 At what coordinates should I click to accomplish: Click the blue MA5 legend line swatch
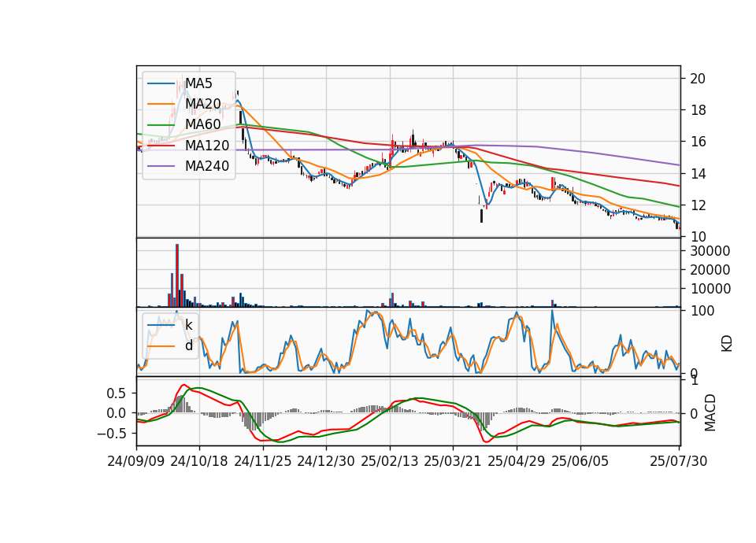click(161, 83)
